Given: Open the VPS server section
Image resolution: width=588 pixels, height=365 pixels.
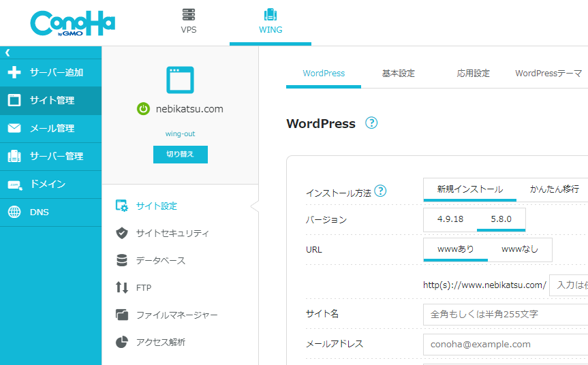Looking at the screenshot, I should coord(189,22).
